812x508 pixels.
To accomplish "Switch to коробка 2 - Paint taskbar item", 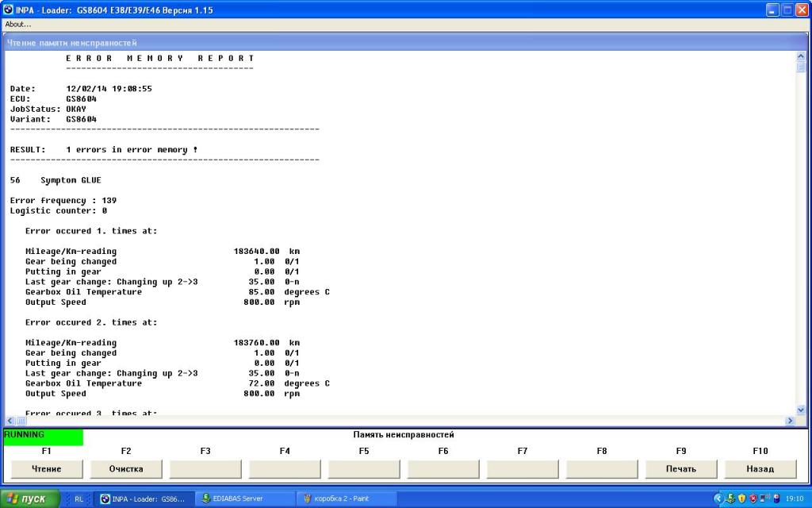I will click(x=347, y=498).
